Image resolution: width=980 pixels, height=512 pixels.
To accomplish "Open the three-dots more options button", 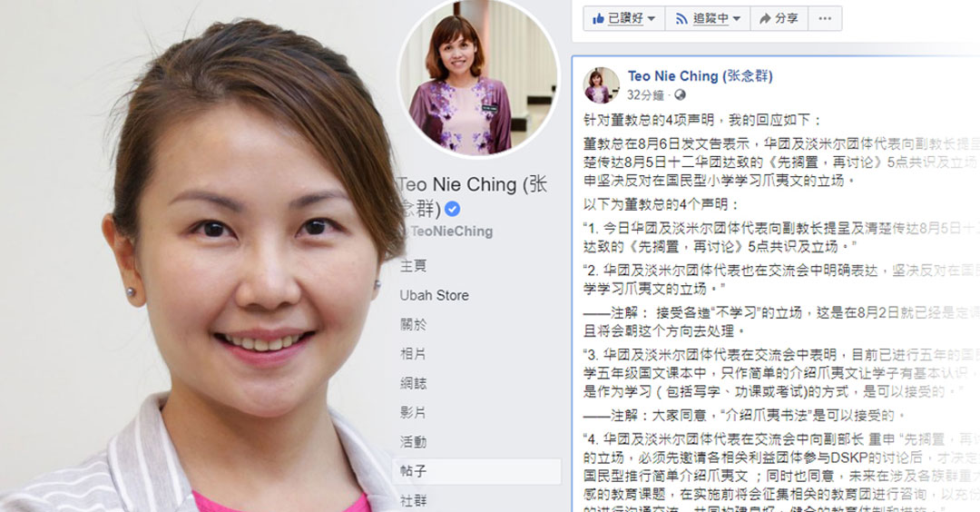I will (x=825, y=19).
